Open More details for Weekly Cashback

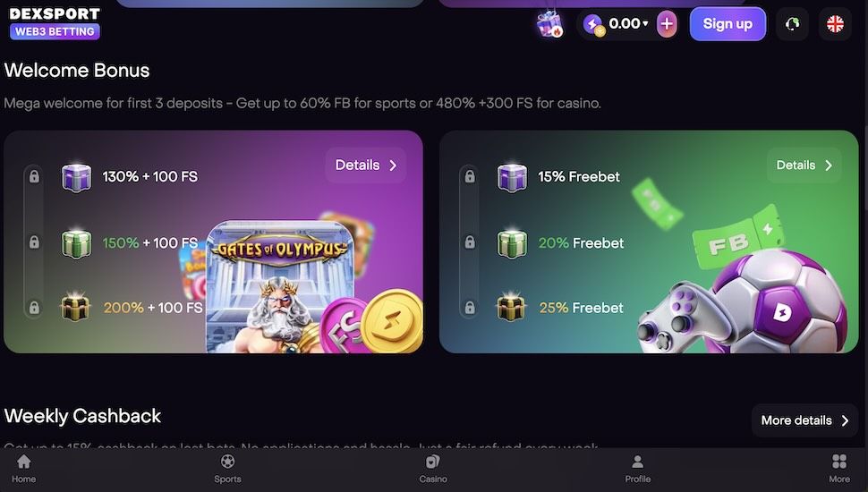(x=804, y=420)
